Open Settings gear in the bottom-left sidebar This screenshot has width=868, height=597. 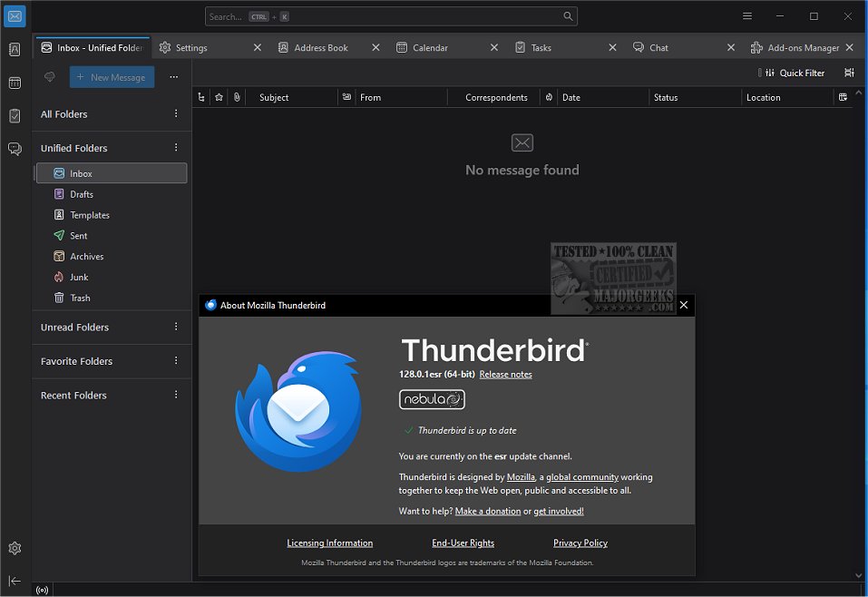tap(15, 548)
